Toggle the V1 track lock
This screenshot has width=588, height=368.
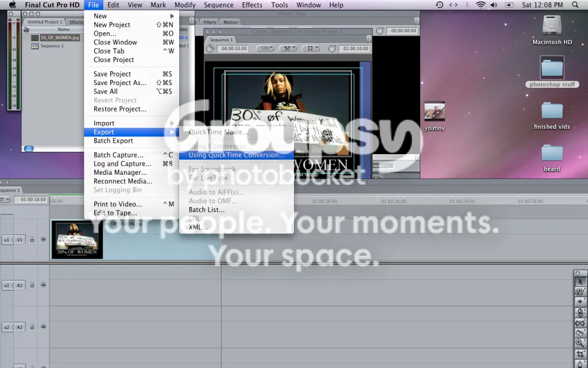pyautogui.click(x=32, y=240)
